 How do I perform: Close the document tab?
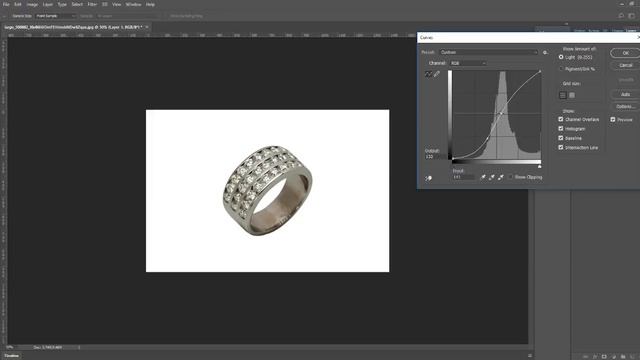147,27
